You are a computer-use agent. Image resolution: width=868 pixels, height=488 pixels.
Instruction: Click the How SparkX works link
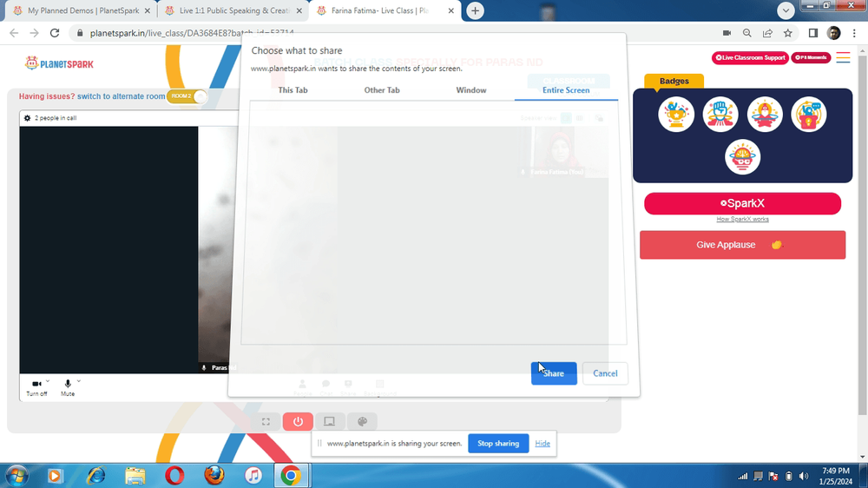pyautogui.click(x=742, y=220)
